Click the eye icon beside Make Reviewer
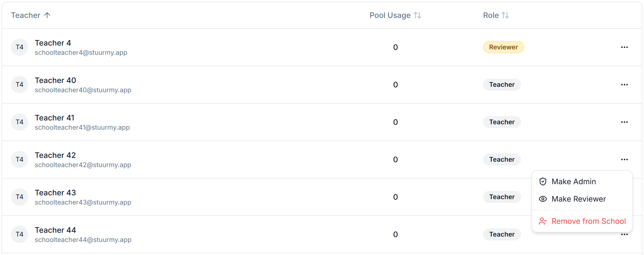This screenshot has height=255, width=644. pyautogui.click(x=543, y=199)
